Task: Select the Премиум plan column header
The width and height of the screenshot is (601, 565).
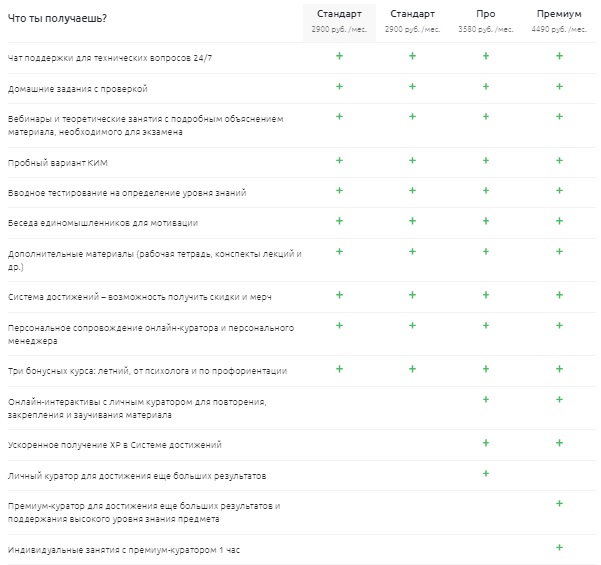Action: [559, 14]
